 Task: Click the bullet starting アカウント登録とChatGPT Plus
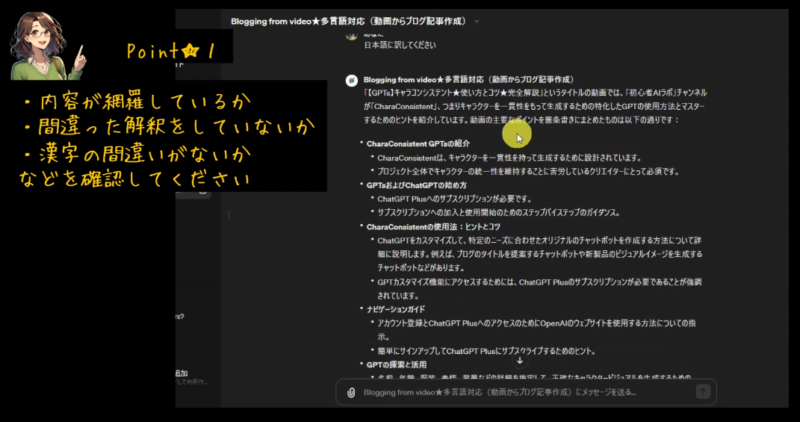click(537, 330)
